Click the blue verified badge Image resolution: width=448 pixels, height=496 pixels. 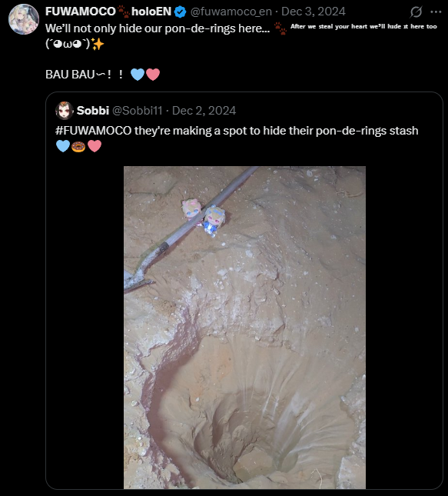[181, 12]
